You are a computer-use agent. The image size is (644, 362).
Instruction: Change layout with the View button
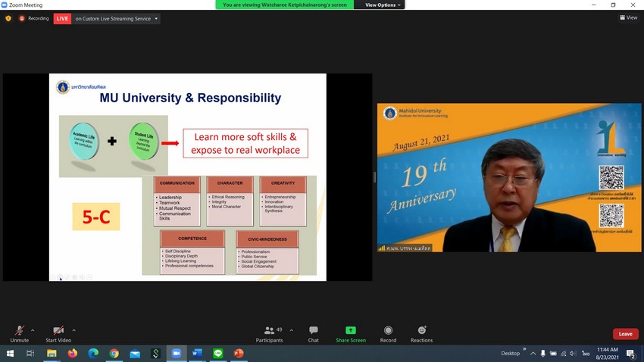tap(628, 18)
